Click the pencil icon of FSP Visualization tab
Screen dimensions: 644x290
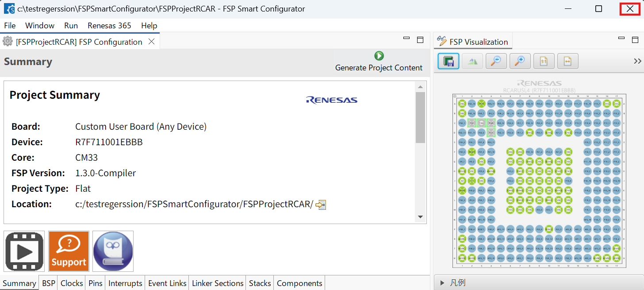441,41
